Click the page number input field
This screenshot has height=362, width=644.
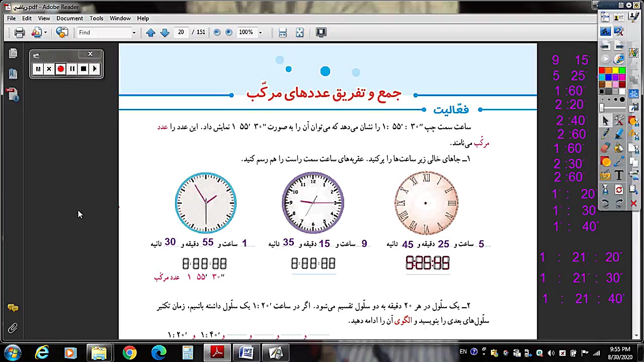[181, 32]
